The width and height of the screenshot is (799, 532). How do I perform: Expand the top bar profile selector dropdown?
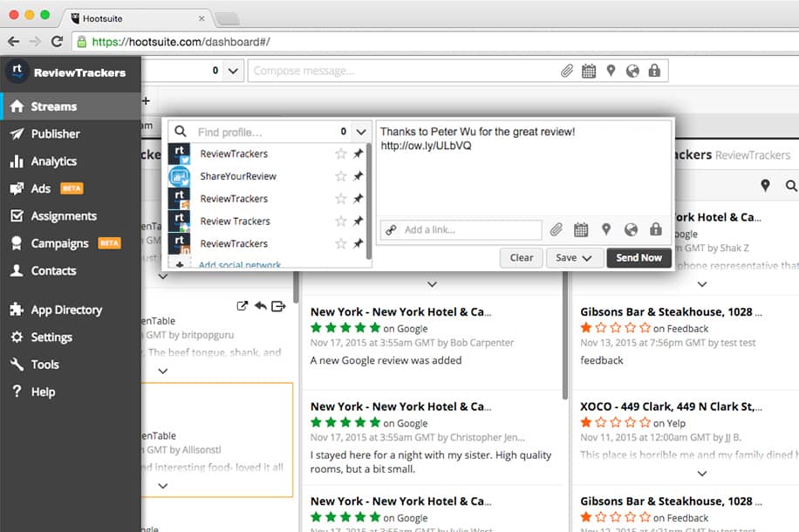click(233, 71)
